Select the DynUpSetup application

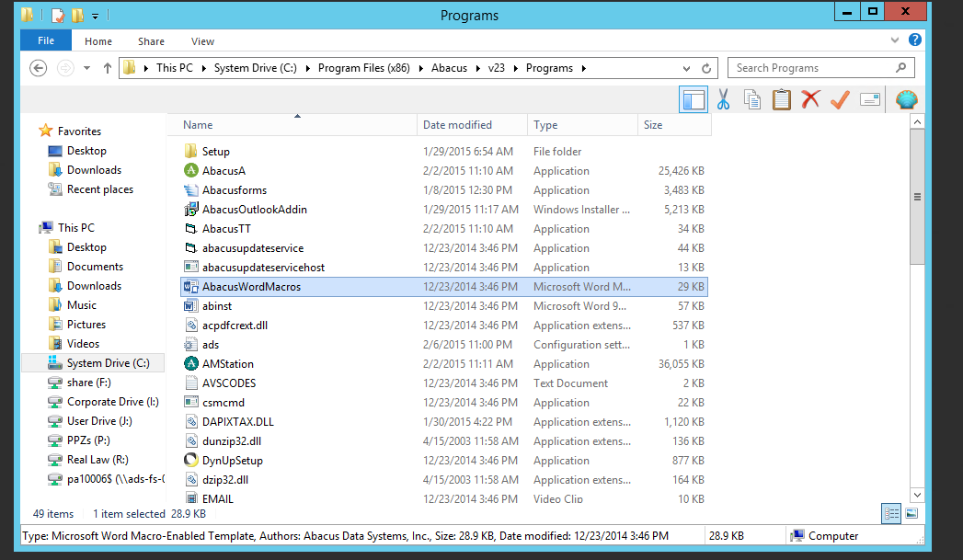(444, 460)
